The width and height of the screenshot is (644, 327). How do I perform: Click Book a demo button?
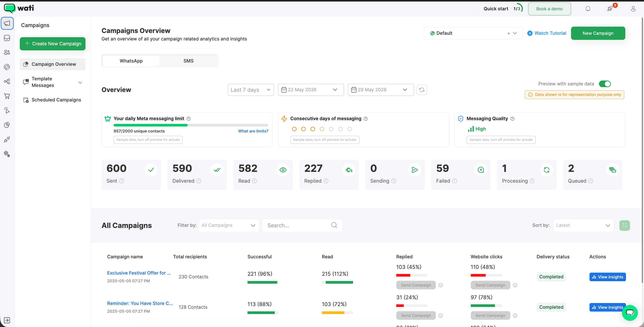(549, 9)
